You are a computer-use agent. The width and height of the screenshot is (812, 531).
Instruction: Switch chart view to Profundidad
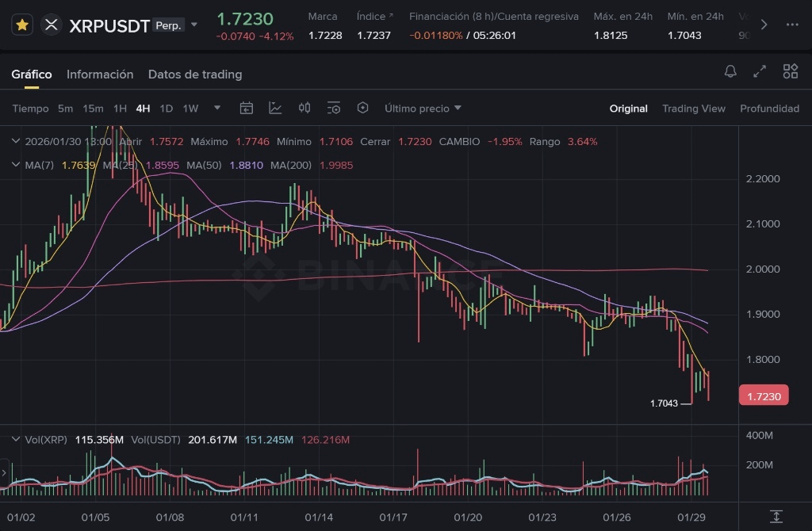(768, 109)
